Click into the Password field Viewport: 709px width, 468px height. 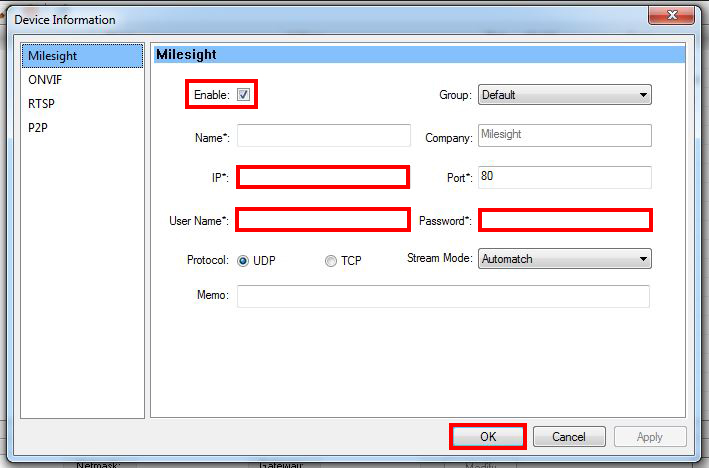pos(565,220)
